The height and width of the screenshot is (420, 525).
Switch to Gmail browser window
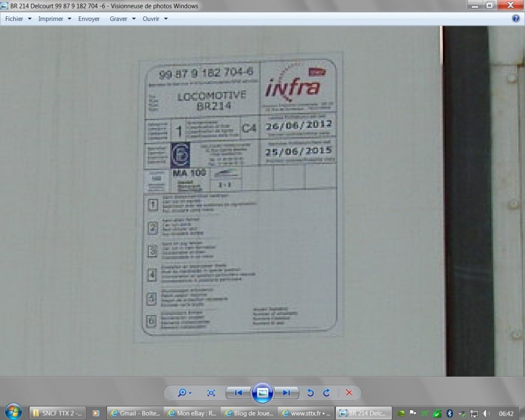(x=135, y=413)
